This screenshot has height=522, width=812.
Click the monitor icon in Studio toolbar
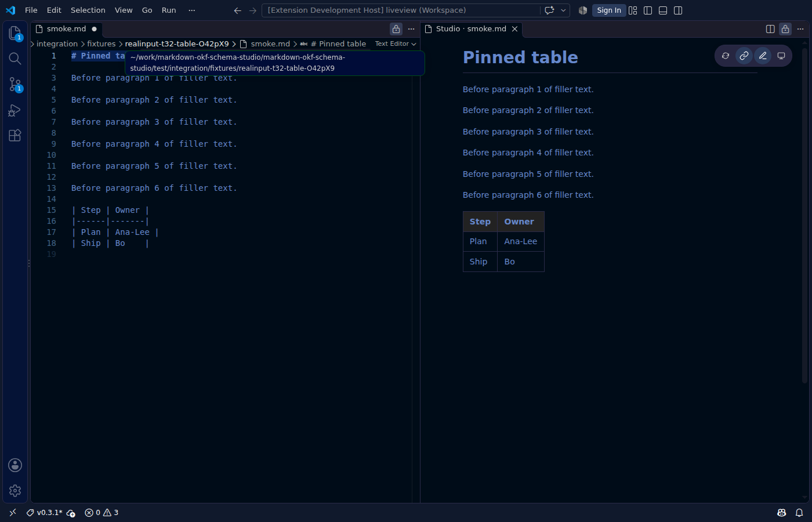(781, 56)
